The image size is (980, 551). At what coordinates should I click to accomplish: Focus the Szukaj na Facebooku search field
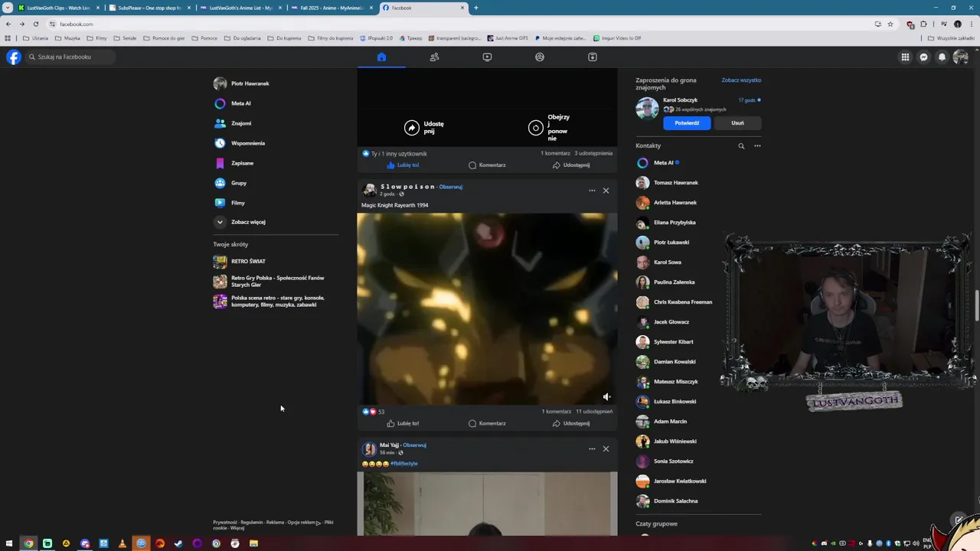70,57
